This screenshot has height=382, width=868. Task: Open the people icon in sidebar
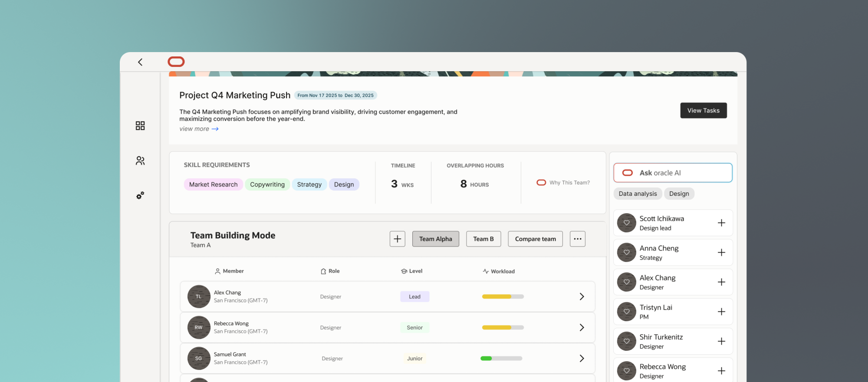pos(140,161)
